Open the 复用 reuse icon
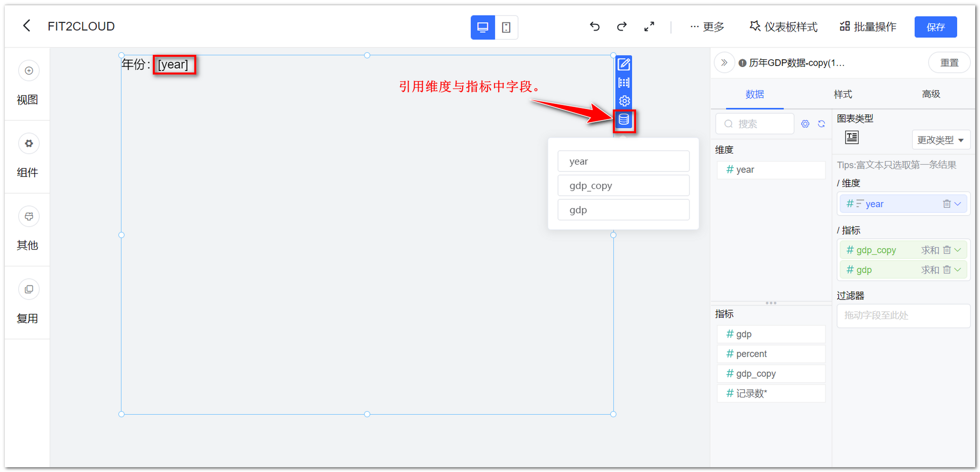Image resolution: width=980 pixels, height=472 pixels. 29,289
